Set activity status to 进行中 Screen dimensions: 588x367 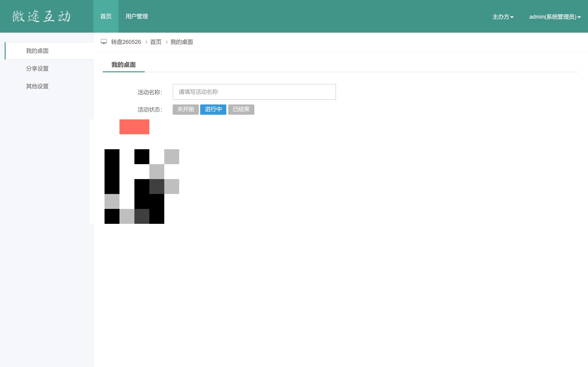(x=213, y=109)
